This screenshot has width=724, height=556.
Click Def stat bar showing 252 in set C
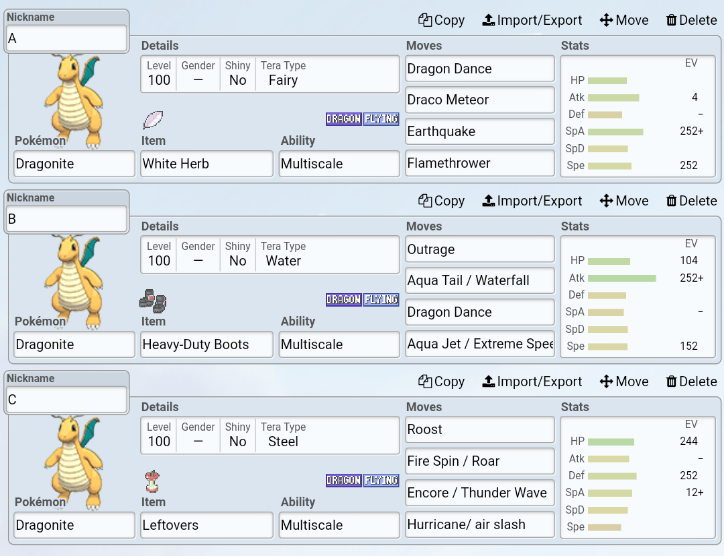pyautogui.click(x=612, y=476)
